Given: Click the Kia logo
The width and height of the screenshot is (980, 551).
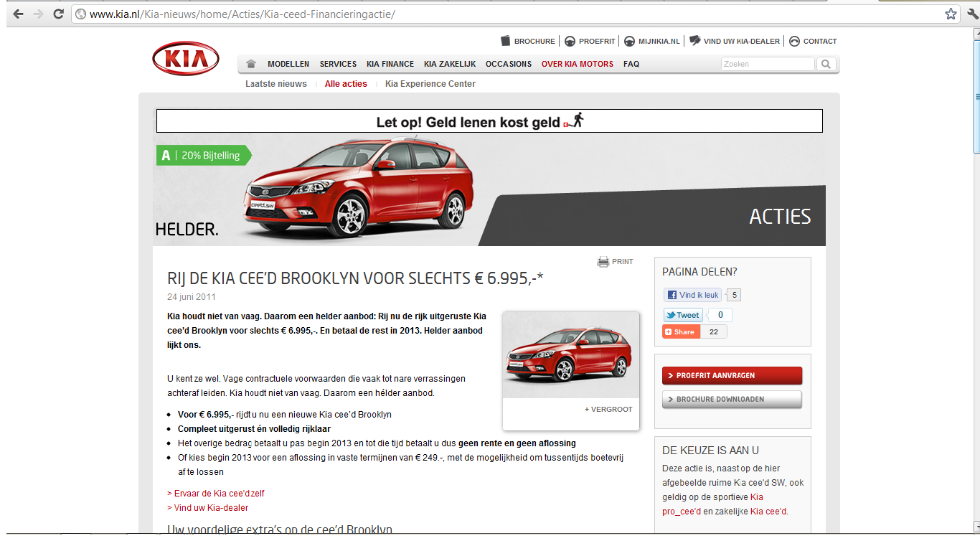Looking at the screenshot, I should coord(186,59).
